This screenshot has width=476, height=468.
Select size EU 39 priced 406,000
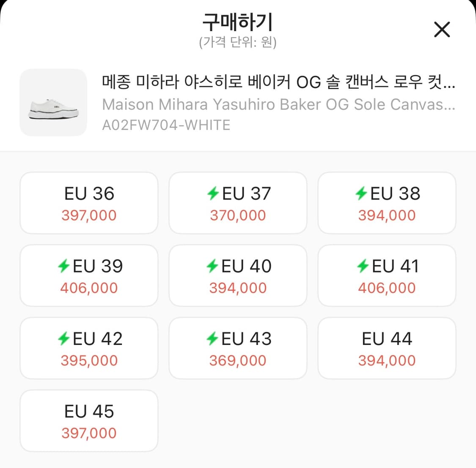[89, 275]
